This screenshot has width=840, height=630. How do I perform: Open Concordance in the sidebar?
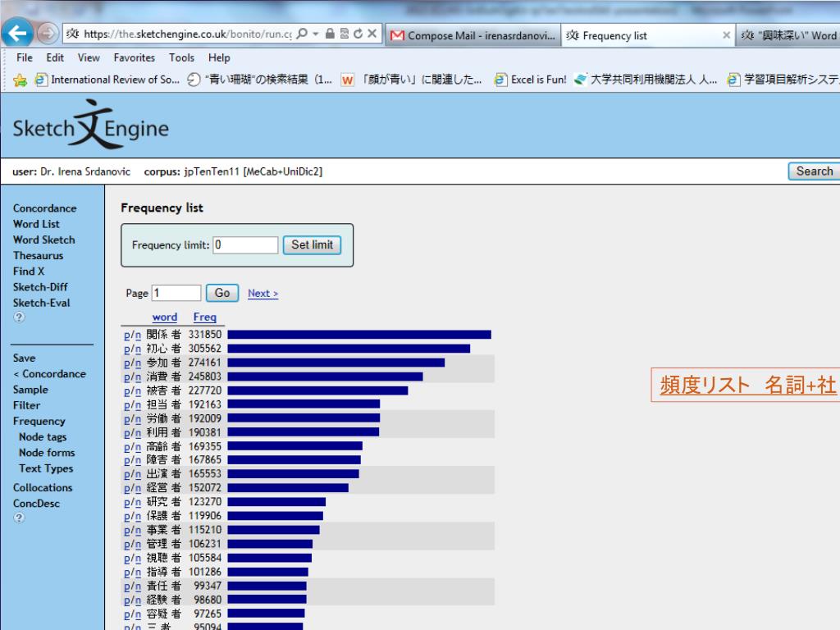pos(44,208)
